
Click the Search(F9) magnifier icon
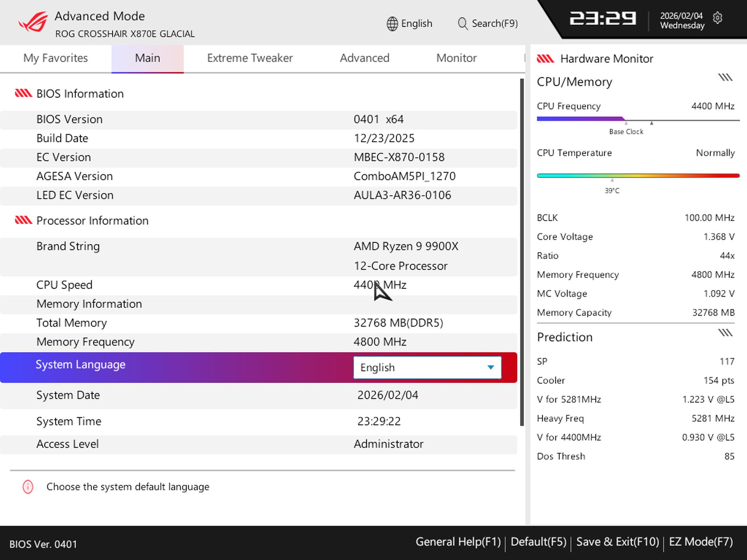(x=462, y=23)
